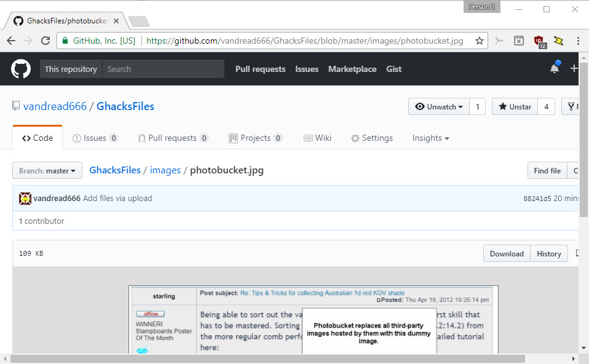This screenshot has width=589, height=364.
Task: Open the Projects tab
Action: coord(255,138)
